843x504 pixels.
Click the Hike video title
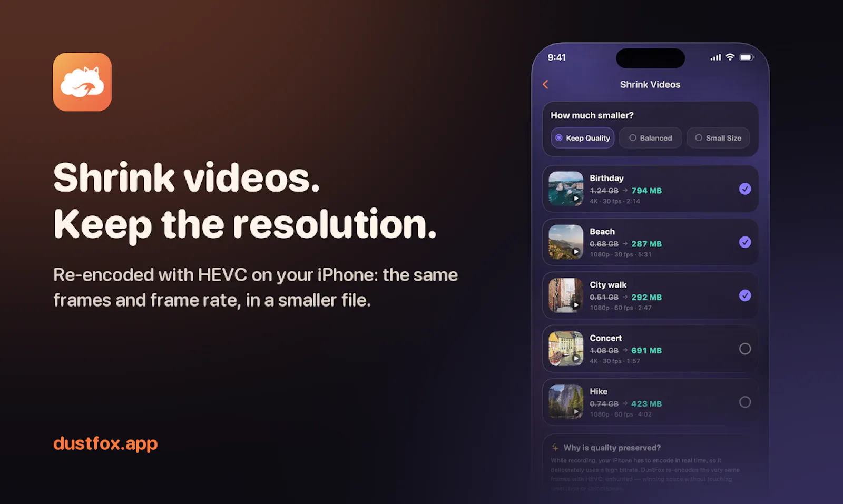599,391
